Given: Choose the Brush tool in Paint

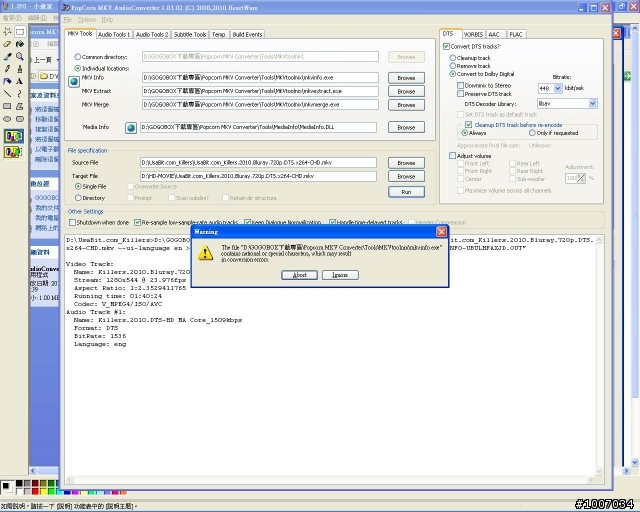Looking at the screenshot, I should click(x=20, y=69).
